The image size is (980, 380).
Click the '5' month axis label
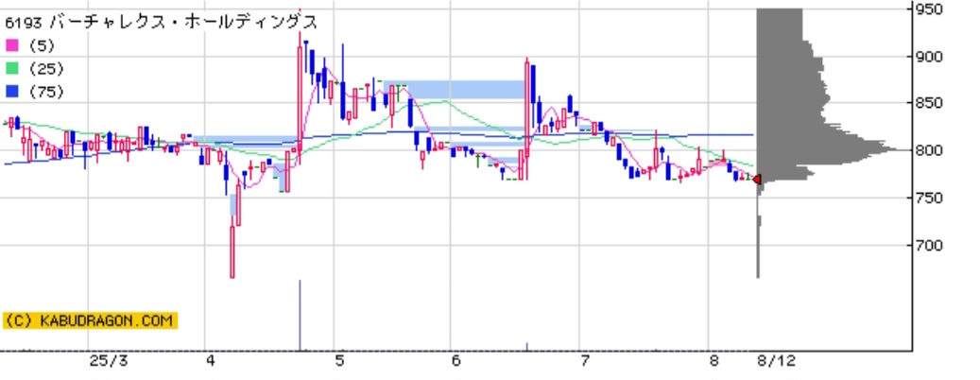point(339,361)
